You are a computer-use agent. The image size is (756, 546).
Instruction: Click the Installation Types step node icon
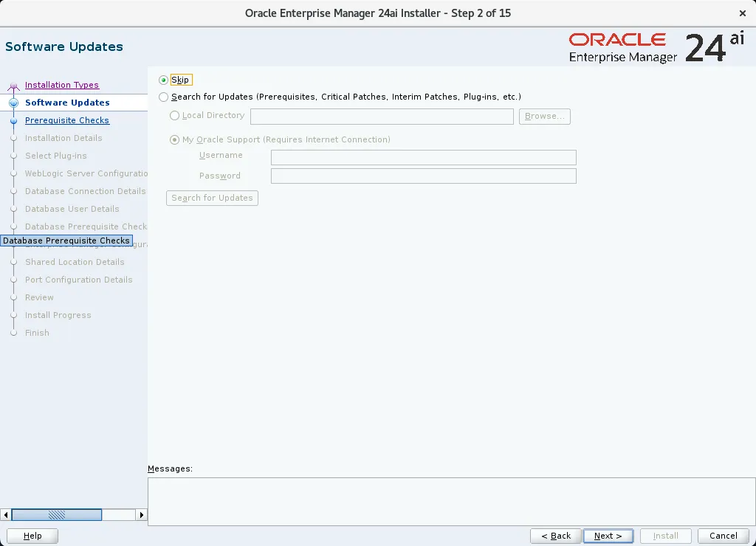13,85
